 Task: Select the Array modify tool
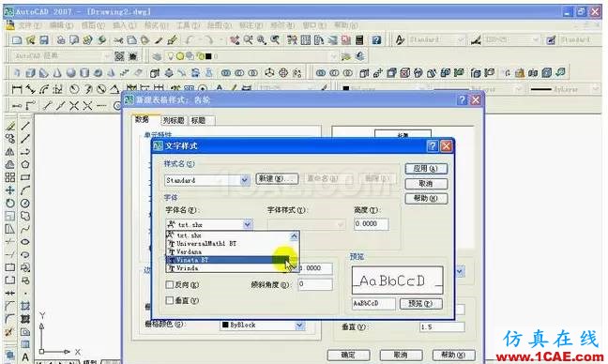point(10,177)
